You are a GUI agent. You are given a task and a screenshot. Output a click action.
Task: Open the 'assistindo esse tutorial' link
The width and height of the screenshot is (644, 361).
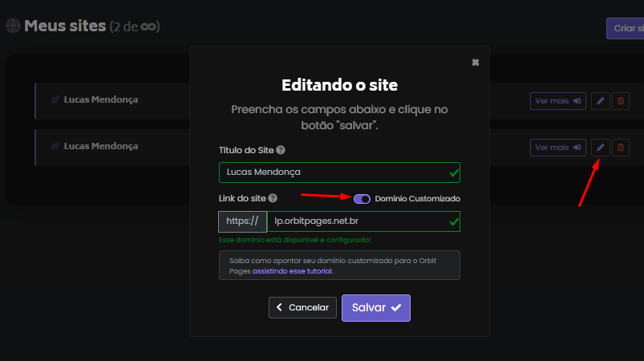point(292,271)
